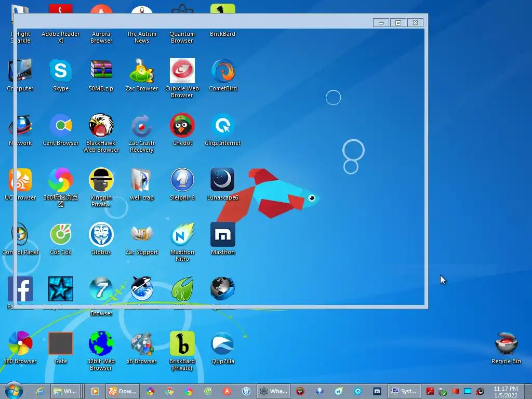Open the Windows Start menu orb

14,391
